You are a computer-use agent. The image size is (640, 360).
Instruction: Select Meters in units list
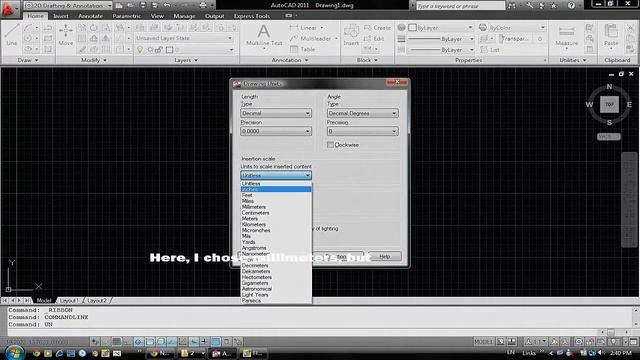(276, 218)
